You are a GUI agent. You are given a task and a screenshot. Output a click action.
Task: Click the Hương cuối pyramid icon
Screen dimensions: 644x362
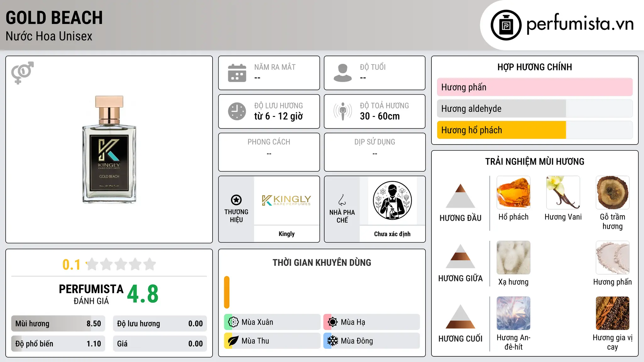point(460,316)
